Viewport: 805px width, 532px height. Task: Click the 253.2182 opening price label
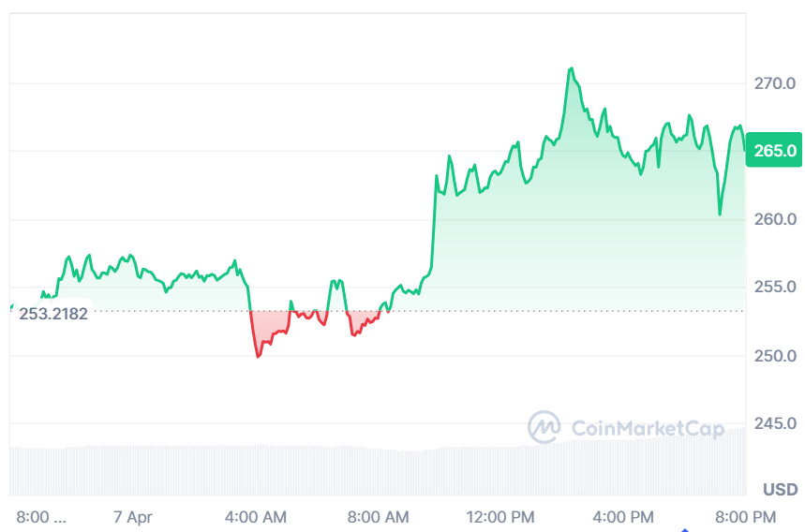coord(53,313)
